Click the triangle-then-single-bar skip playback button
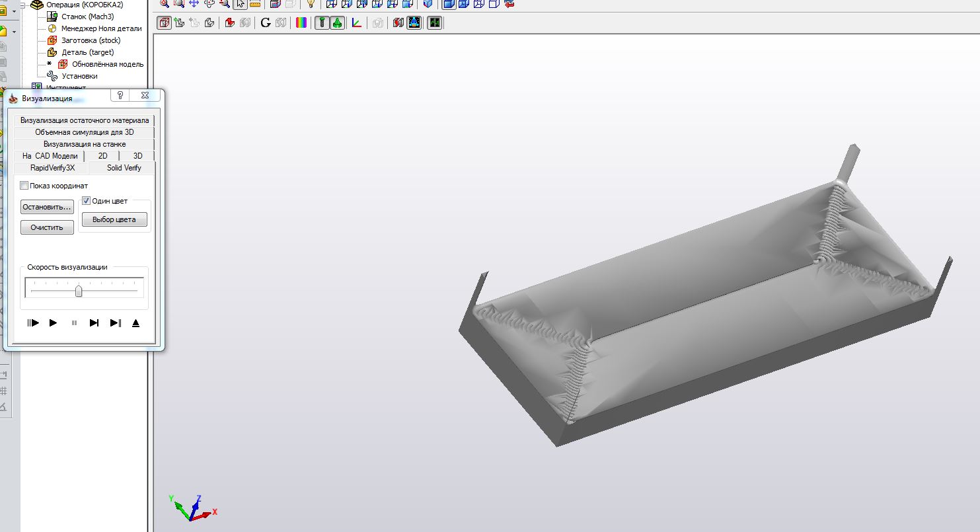Screen dimensions: 980x532 pyautogui.click(x=94, y=323)
